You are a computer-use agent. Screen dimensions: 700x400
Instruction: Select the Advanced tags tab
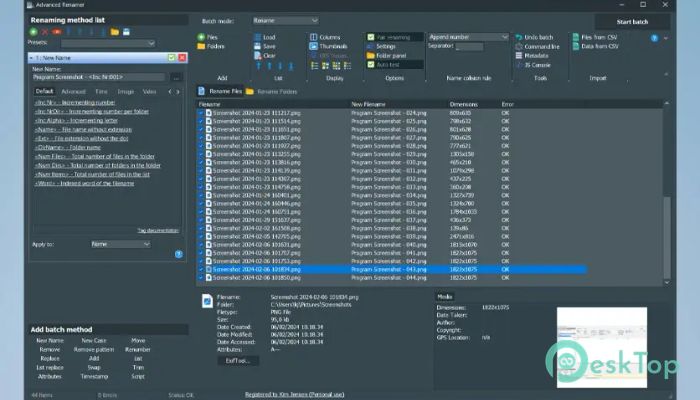click(x=73, y=92)
